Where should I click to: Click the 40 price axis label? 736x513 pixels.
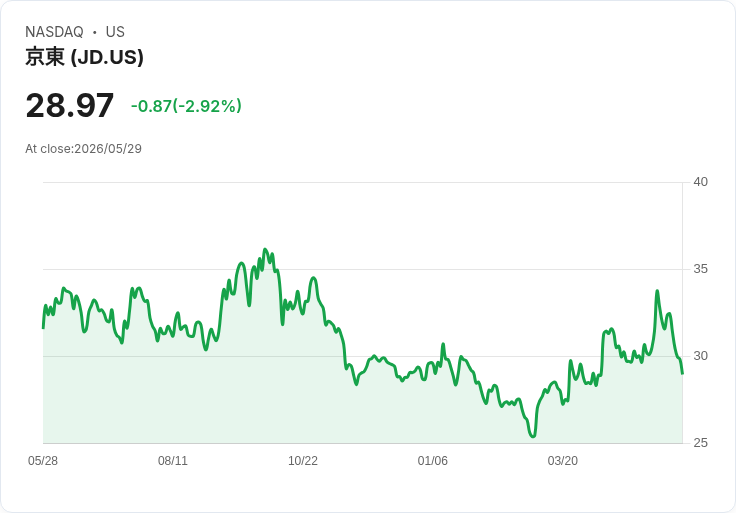tap(700, 182)
